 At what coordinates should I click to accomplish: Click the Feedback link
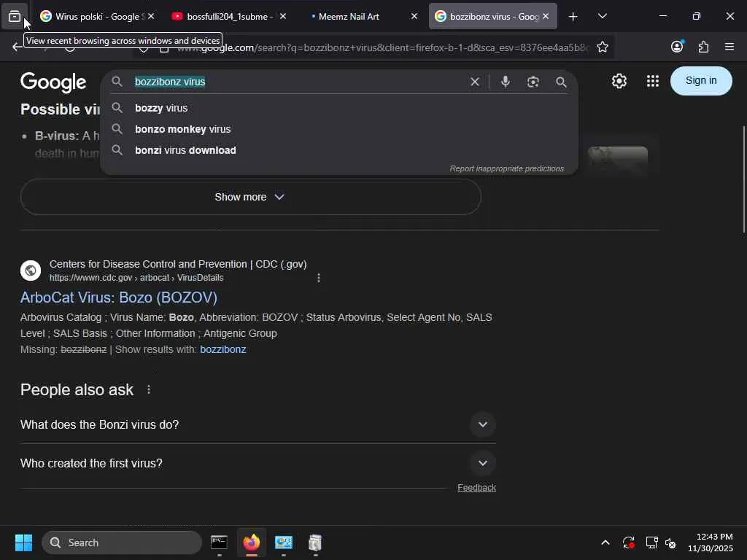[476, 488]
